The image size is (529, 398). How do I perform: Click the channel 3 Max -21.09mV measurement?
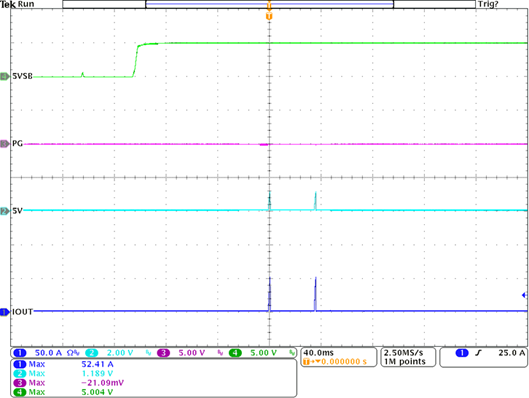(x=69, y=383)
